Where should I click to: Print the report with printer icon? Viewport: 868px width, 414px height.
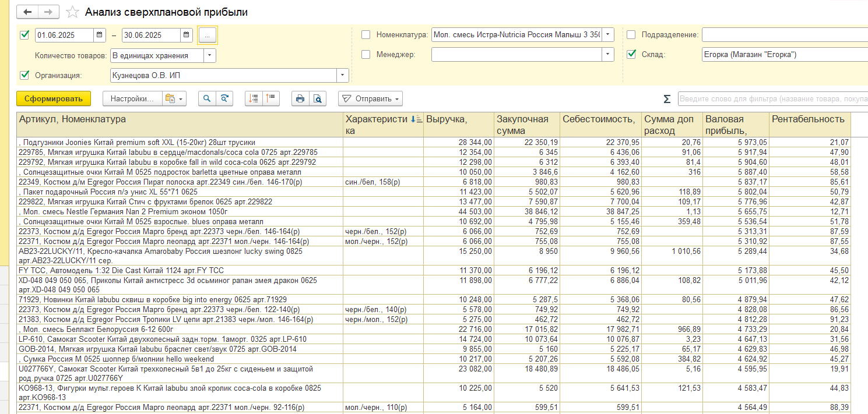coord(300,99)
